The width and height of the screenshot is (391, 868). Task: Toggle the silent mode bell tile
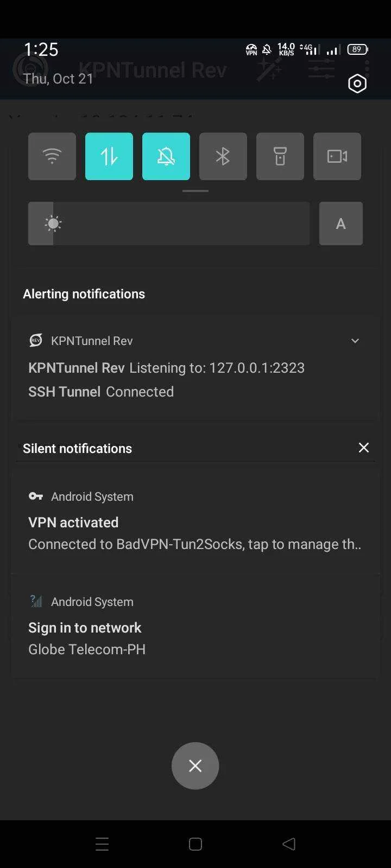pos(166,156)
